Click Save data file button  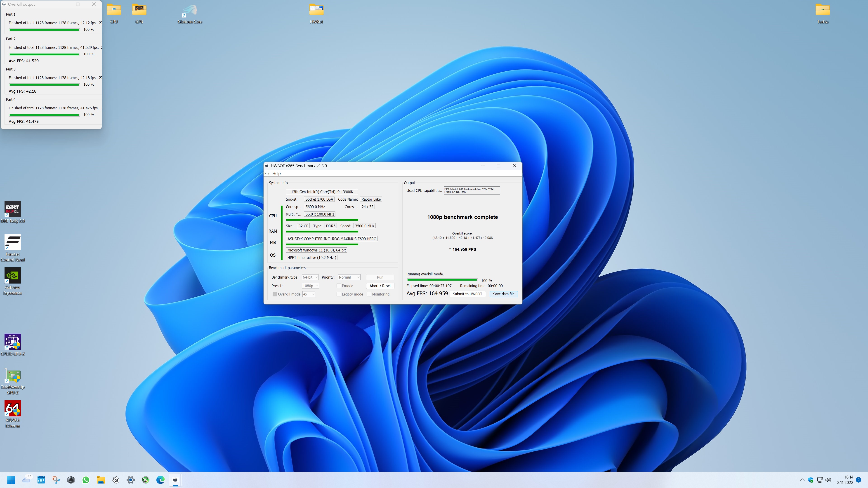pos(504,294)
